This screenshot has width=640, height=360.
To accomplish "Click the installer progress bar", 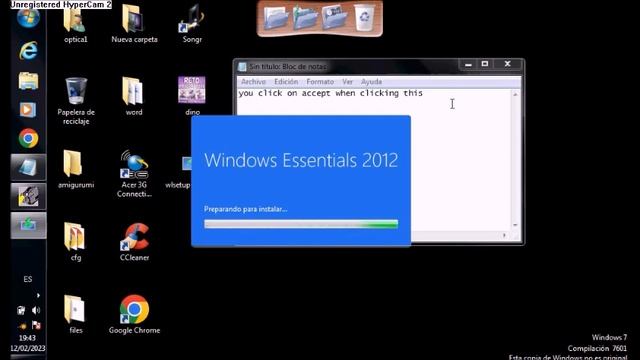I will tap(301, 224).
